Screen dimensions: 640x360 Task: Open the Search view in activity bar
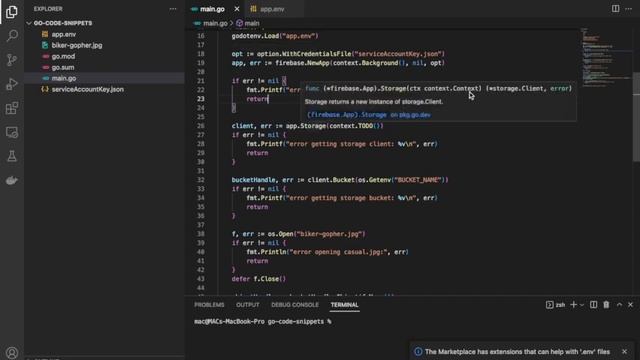click(12, 36)
